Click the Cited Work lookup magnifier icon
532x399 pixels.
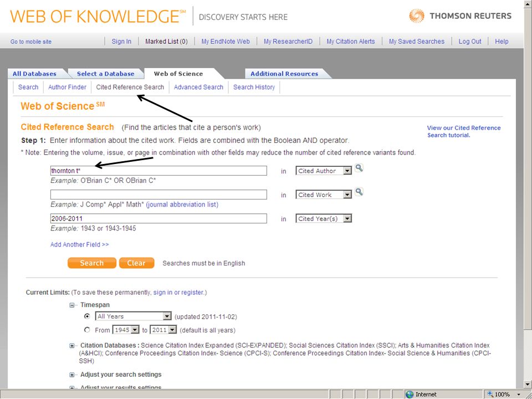tap(359, 192)
